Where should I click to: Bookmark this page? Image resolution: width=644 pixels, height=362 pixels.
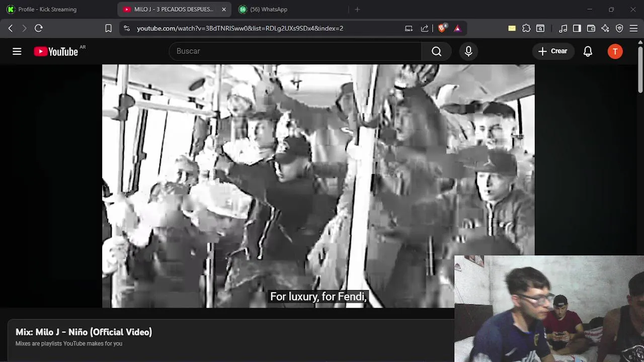pos(108,28)
